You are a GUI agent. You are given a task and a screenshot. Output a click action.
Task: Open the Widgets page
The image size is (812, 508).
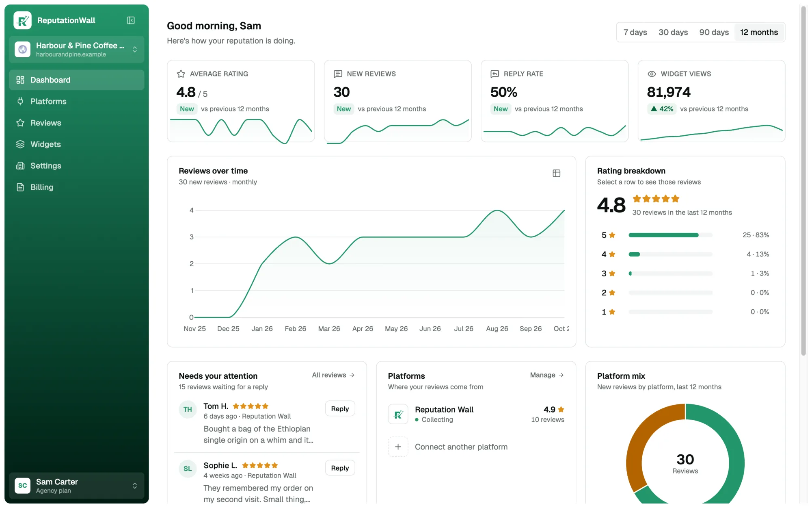pos(77,144)
